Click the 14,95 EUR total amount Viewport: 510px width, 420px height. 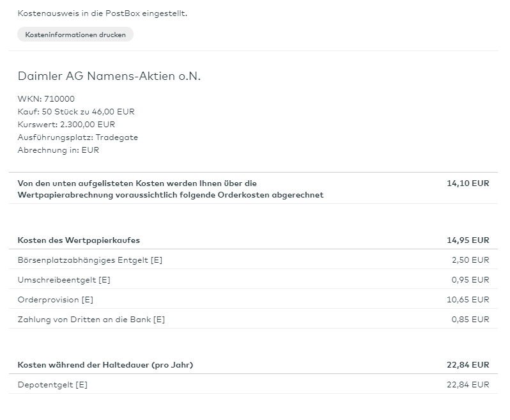point(468,240)
